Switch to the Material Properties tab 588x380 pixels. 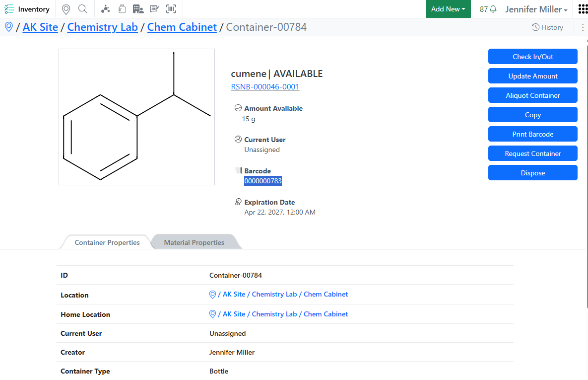tap(194, 242)
